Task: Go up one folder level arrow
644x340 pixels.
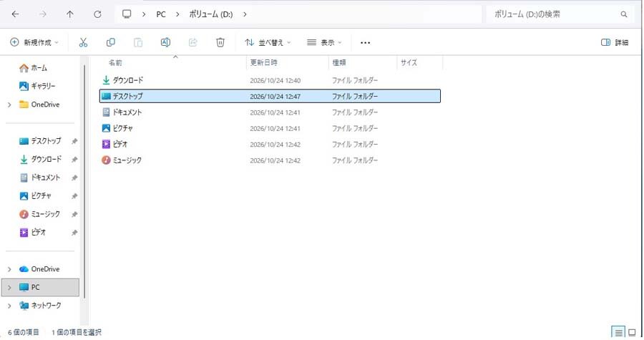Action: click(70, 14)
